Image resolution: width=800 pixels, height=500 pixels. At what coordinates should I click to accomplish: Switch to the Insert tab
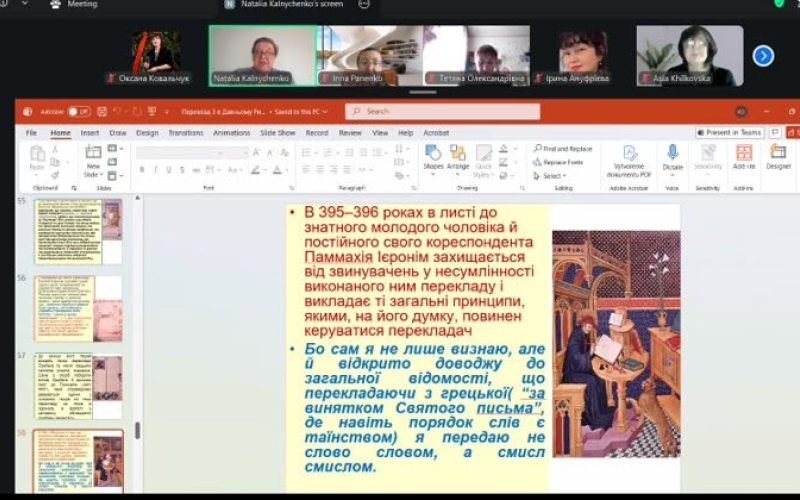(x=90, y=133)
